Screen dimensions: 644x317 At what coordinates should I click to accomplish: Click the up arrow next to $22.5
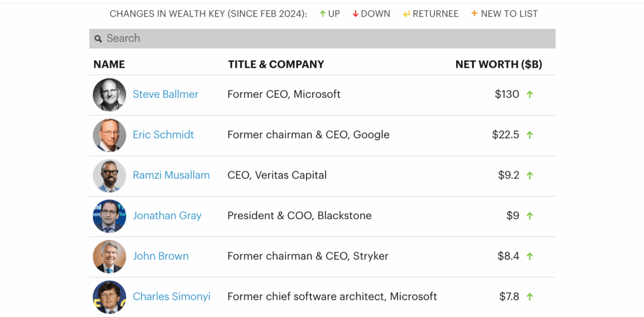click(x=530, y=135)
